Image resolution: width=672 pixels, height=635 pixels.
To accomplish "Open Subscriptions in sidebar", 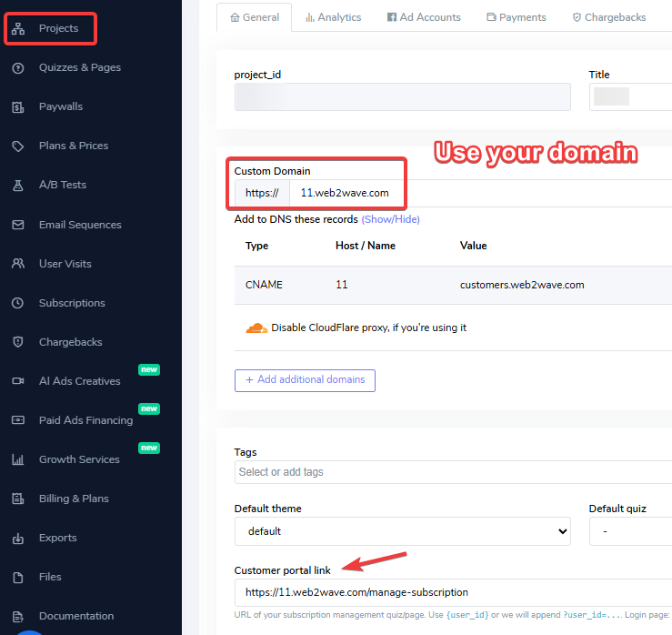I will coord(72,303).
